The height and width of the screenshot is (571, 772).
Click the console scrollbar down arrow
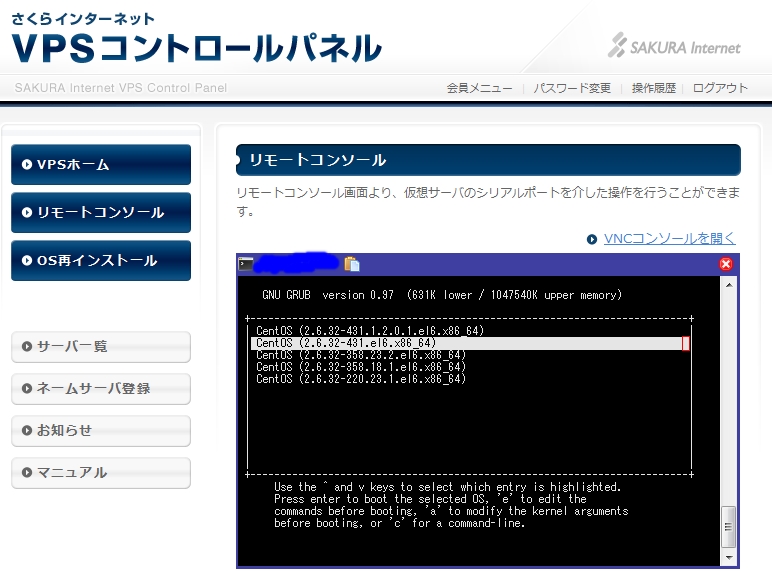pyautogui.click(x=729, y=557)
